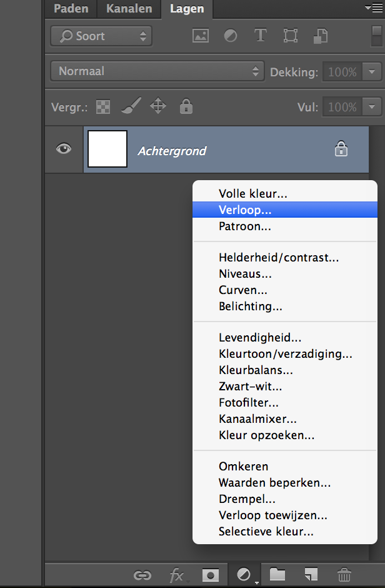Image resolution: width=385 pixels, height=588 pixels.
Task: Switch to the Paden tab
Action: pyautogui.click(x=71, y=9)
